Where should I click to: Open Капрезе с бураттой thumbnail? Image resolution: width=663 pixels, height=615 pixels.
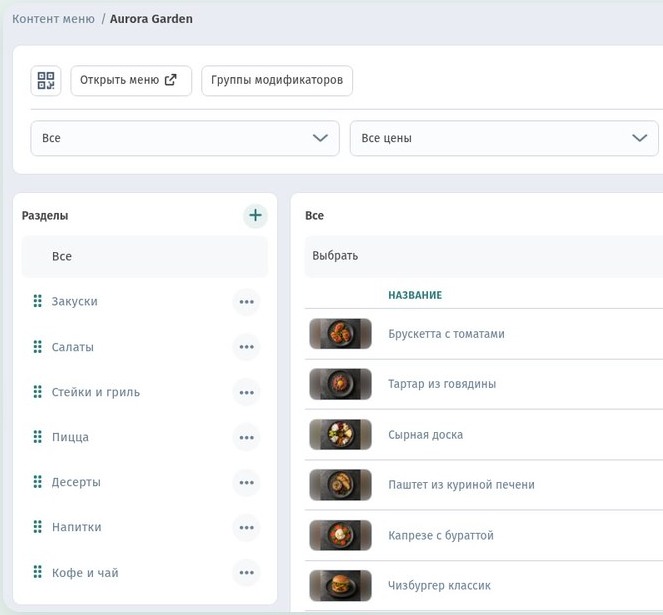tap(340, 535)
